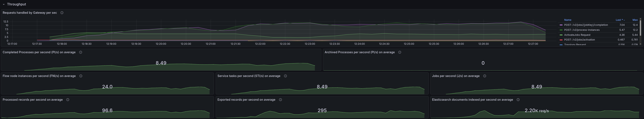Sort legend by Last column
644x119 pixels.
point(619,20)
